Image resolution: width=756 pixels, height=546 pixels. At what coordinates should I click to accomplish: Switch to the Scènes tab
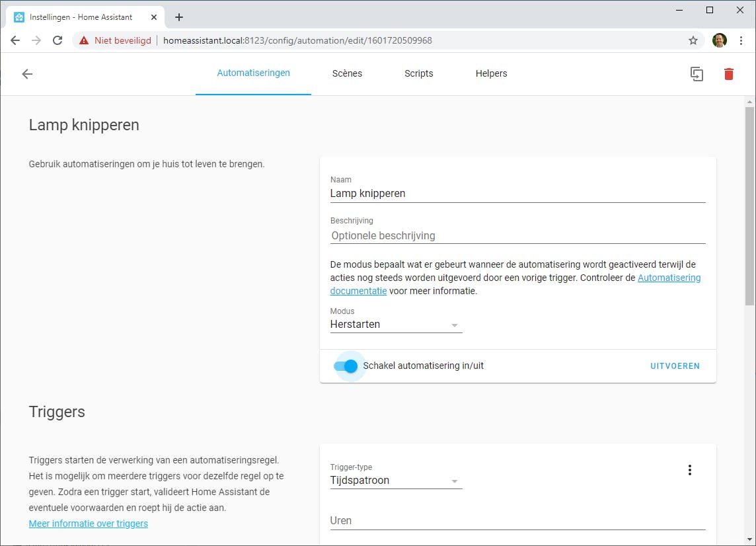(x=347, y=73)
